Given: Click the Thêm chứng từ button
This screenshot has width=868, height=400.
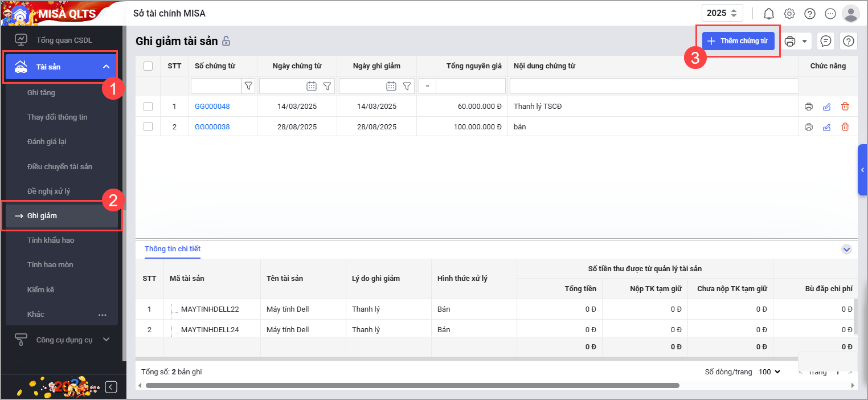Looking at the screenshot, I should [x=738, y=41].
